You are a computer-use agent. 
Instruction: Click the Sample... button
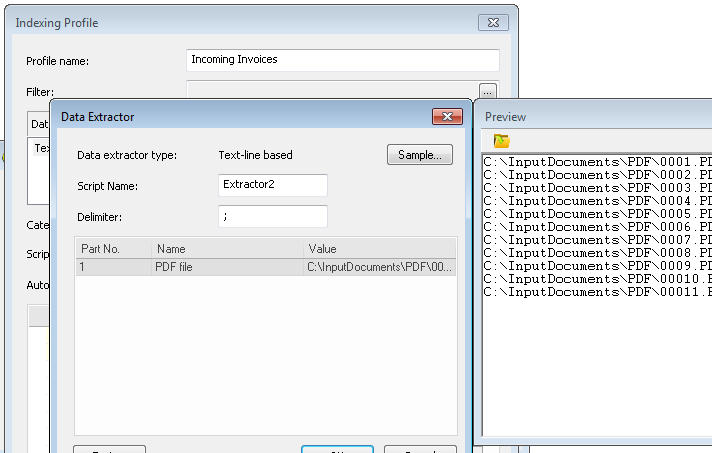click(420, 155)
